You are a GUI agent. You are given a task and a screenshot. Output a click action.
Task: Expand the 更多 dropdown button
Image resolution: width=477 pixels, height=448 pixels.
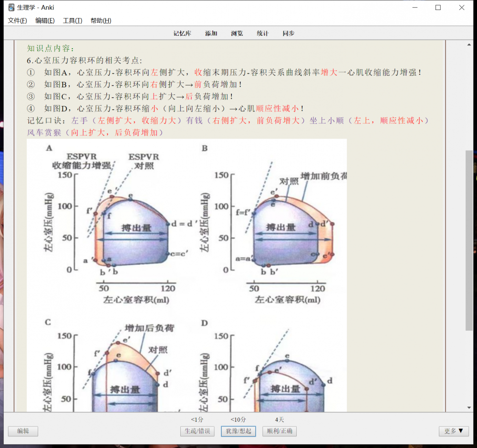(x=454, y=431)
